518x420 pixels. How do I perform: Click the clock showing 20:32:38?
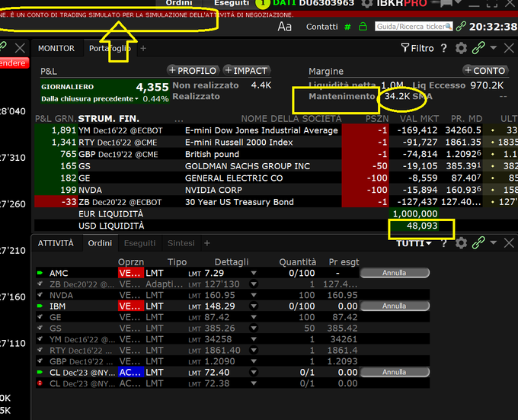point(493,27)
